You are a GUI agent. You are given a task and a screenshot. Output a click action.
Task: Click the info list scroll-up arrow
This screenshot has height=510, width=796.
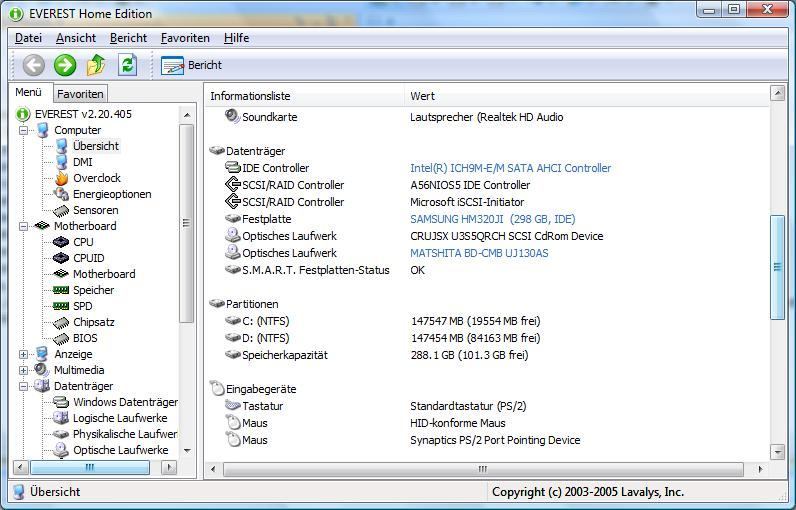[777, 93]
